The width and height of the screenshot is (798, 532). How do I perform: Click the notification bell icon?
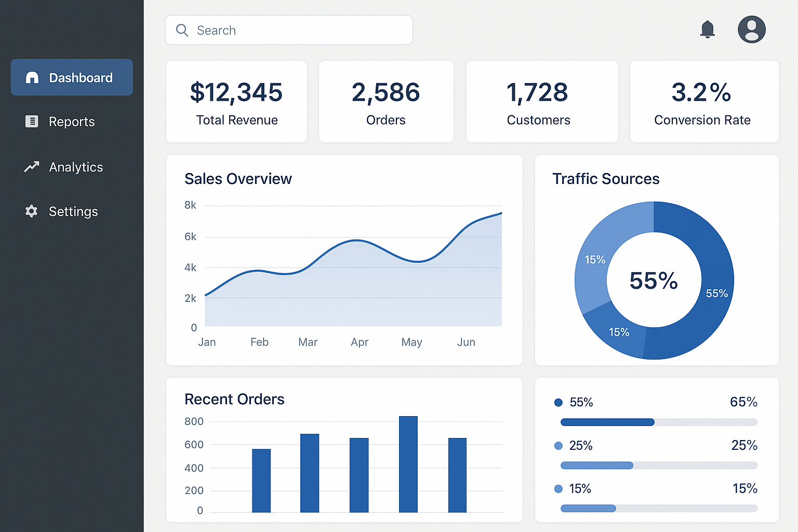tap(707, 30)
